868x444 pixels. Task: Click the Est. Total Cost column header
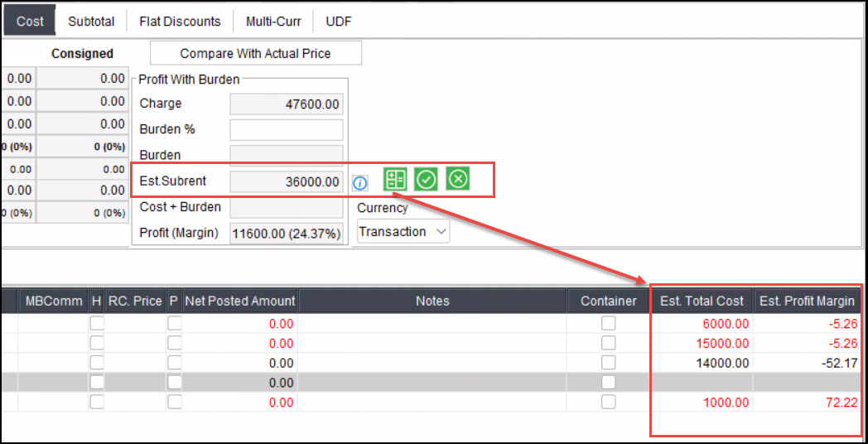pyautogui.click(x=702, y=301)
